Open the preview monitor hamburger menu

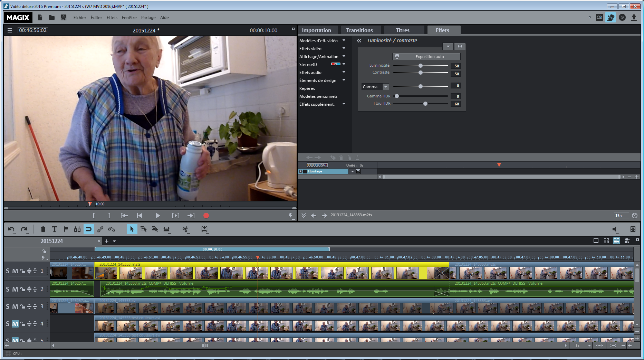click(10, 30)
